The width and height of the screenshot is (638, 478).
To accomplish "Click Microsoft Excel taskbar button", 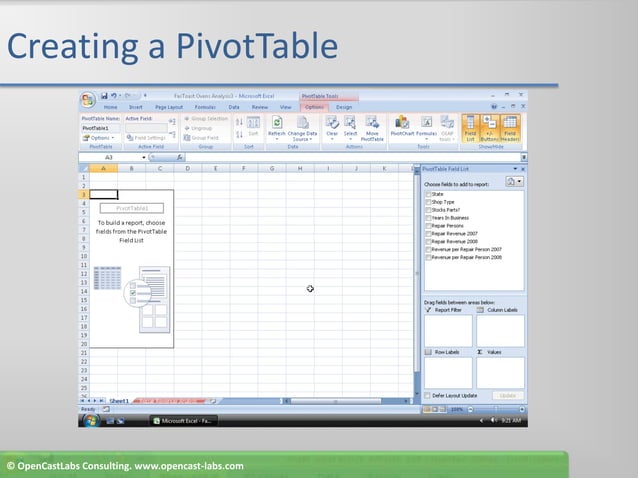I will pyautogui.click(x=183, y=421).
